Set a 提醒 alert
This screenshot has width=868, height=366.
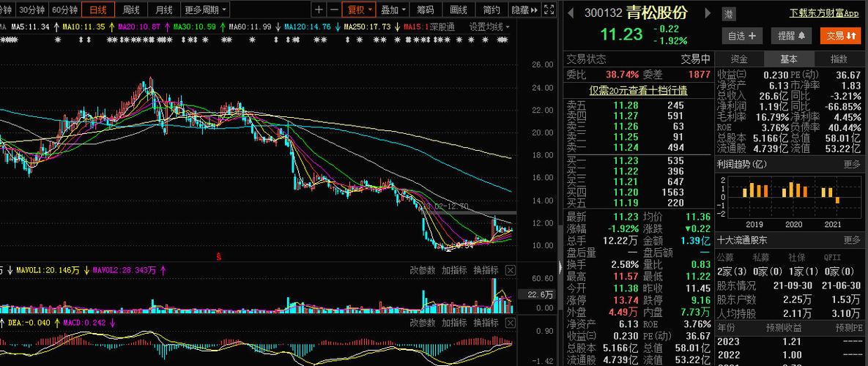(791, 36)
